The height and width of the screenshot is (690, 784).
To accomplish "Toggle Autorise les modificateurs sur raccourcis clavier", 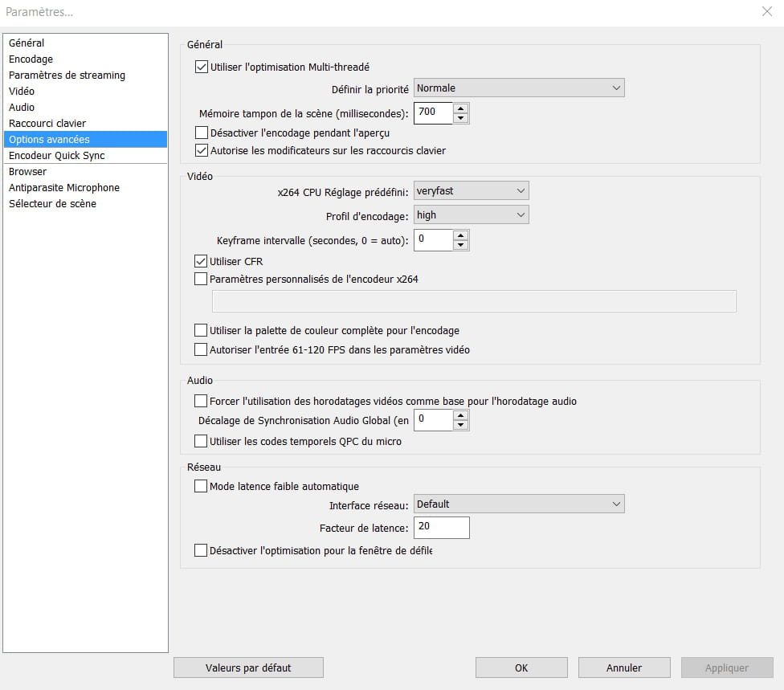I will tap(202, 150).
